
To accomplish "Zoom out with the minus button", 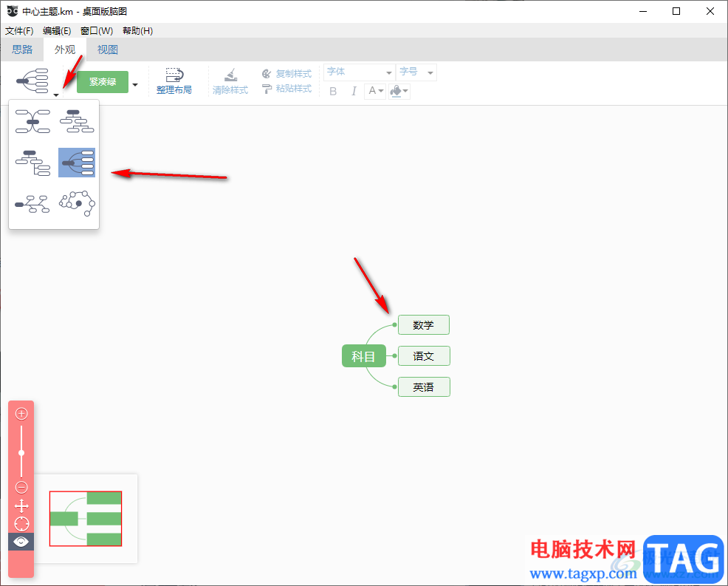I will click(x=21, y=488).
